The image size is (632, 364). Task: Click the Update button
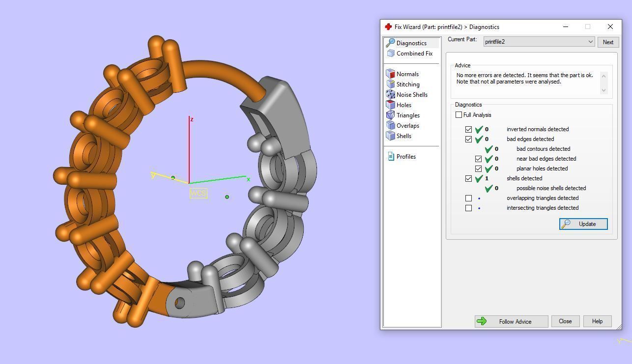(x=583, y=224)
